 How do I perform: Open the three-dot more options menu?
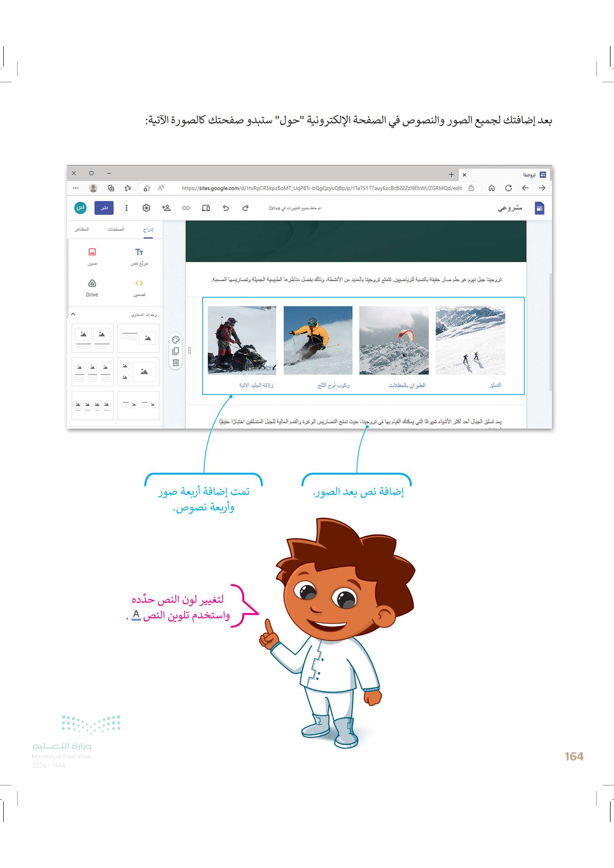pyautogui.click(x=126, y=208)
